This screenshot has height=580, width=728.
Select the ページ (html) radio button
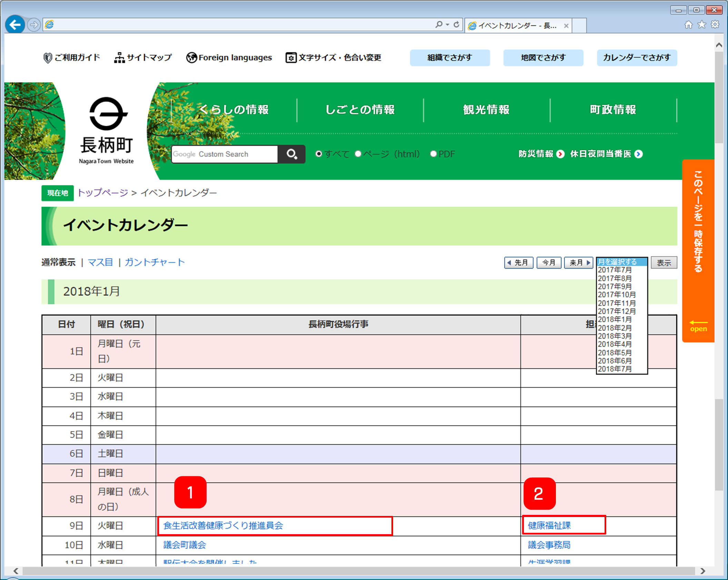358,154
